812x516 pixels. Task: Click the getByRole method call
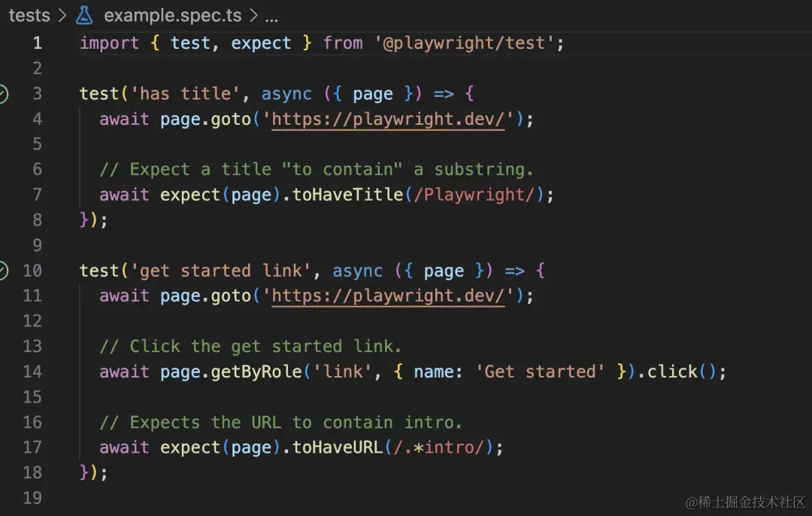(256, 372)
